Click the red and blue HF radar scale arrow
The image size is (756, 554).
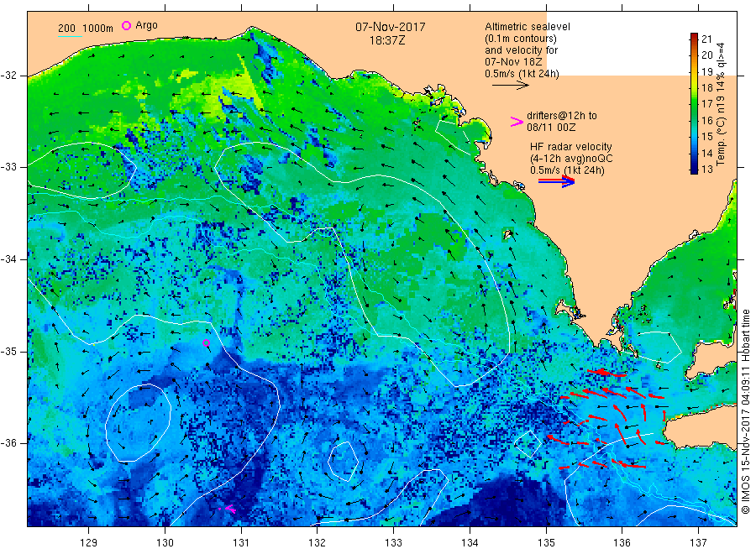coord(556,180)
